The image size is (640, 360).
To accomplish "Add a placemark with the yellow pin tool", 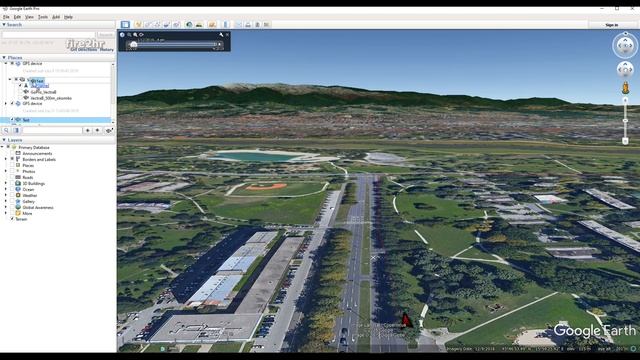I will (x=138, y=24).
